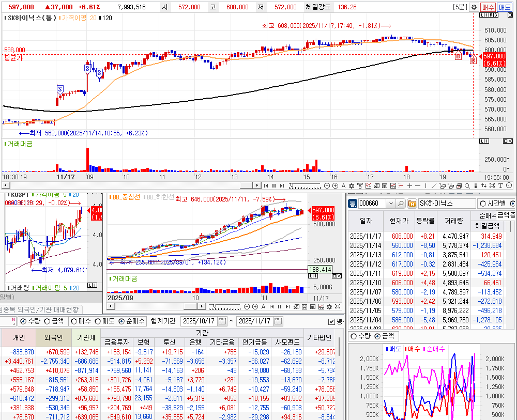Click the A auto-scale icon in main chart toolbar
Screen dimensions: 517x420
pos(344,186)
